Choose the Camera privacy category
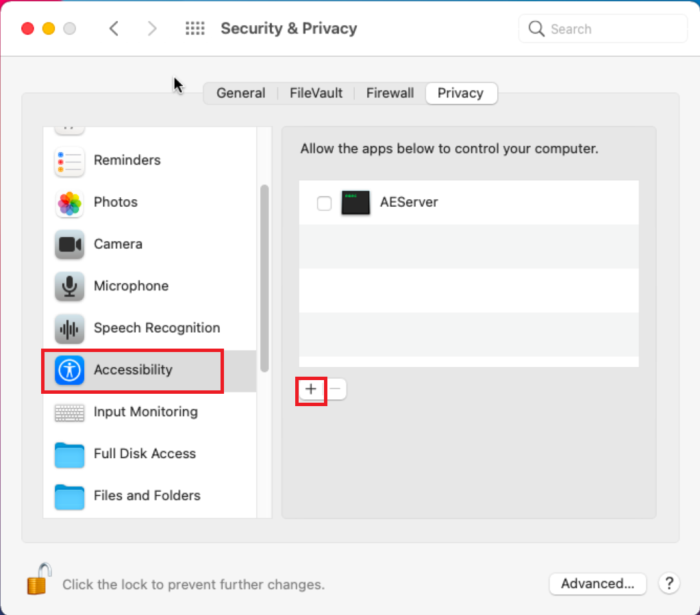Screen dimensions: 700x615 [x=150, y=244]
